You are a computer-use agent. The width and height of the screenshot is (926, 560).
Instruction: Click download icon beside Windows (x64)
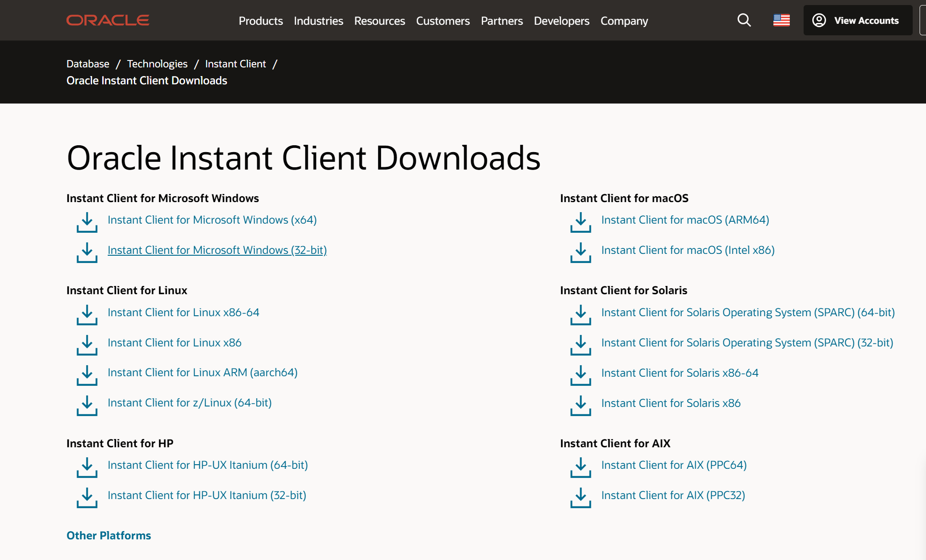tap(87, 222)
